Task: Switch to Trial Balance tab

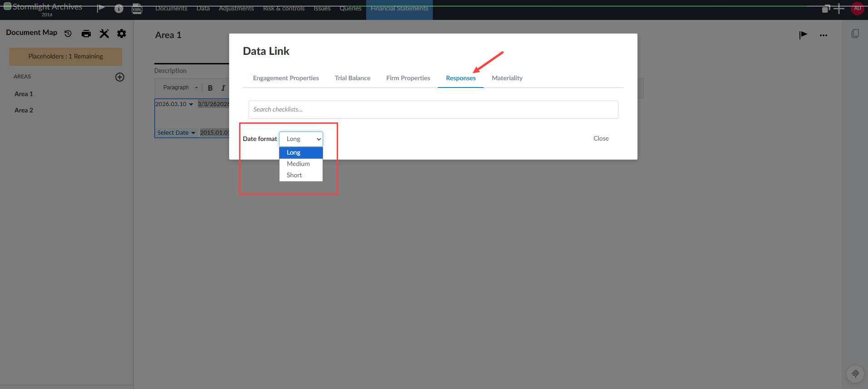Action: pyautogui.click(x=353, y=78)
